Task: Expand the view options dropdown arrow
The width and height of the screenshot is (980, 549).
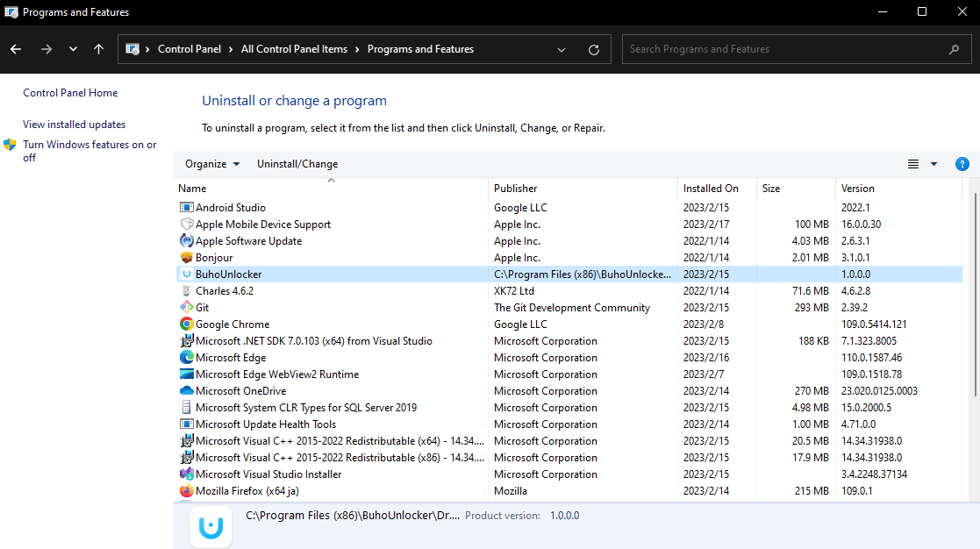Action: pos(934,164)
